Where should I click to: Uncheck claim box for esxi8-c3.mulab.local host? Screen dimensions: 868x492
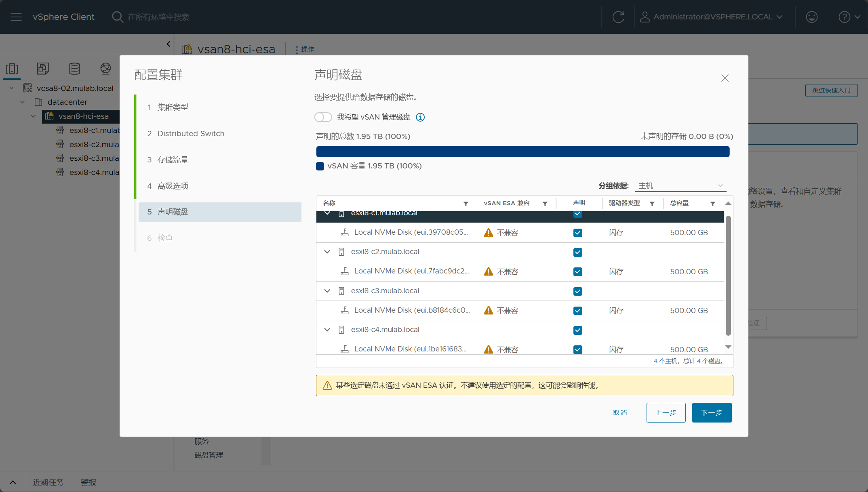578,291
